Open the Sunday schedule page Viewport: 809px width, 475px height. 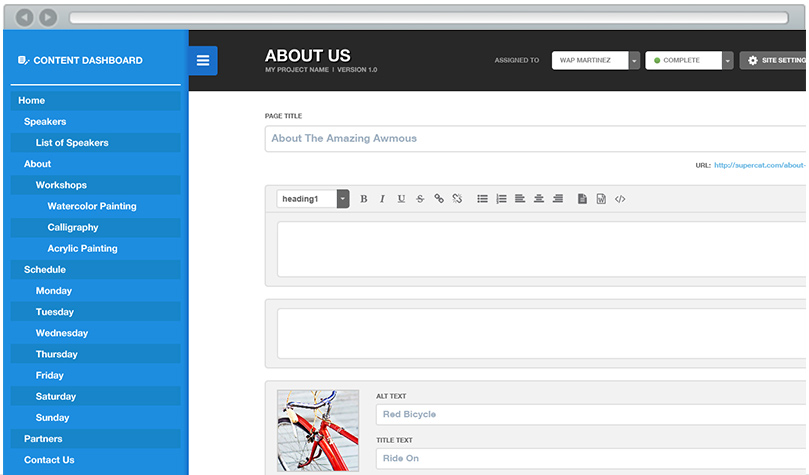[95, 418]
